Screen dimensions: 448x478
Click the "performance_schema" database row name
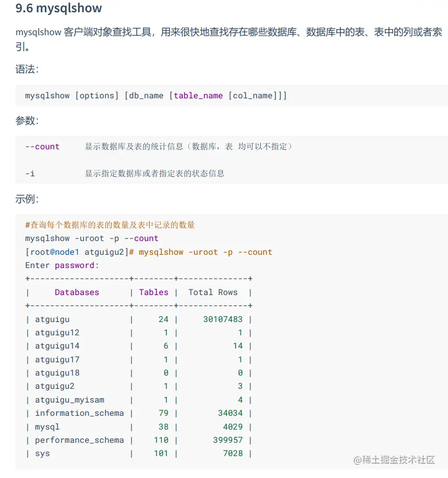click(x=79, y=440)
